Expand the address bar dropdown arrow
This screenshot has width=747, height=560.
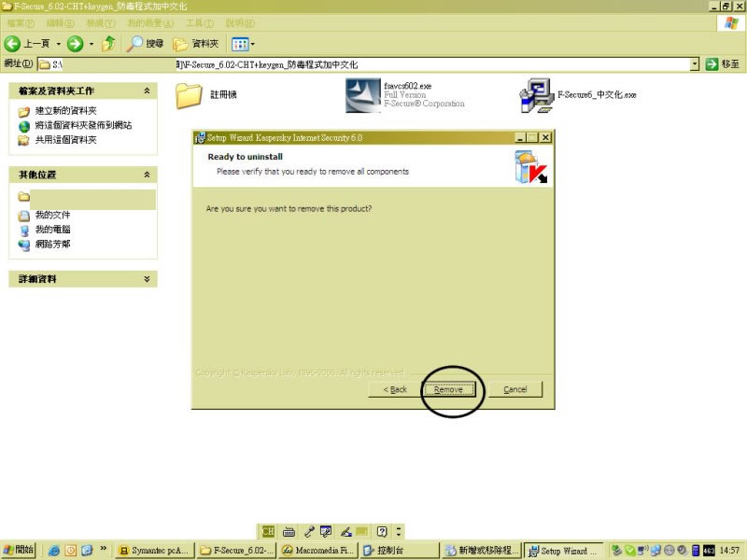coord(695,64)
